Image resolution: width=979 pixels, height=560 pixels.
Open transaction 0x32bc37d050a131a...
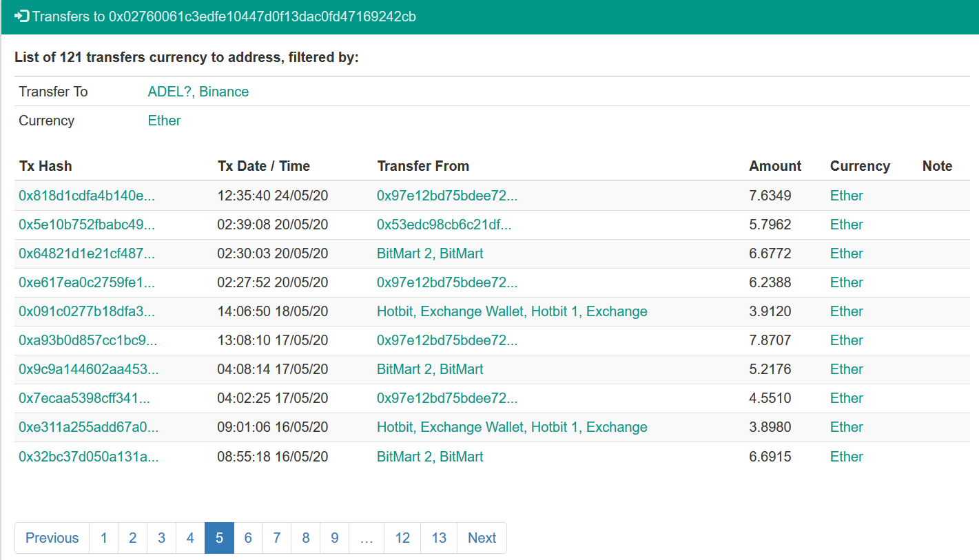click(89, 457)
